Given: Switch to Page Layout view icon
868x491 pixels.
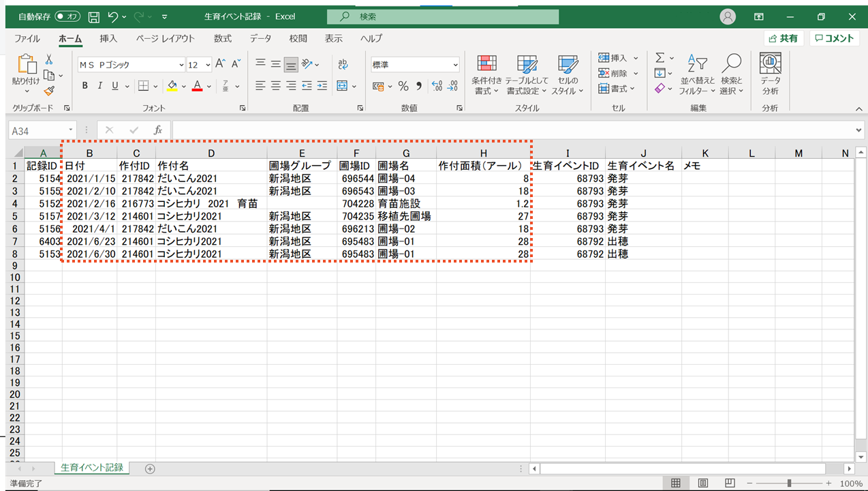Looking at the screenshot, I should [x=702, y=483].
